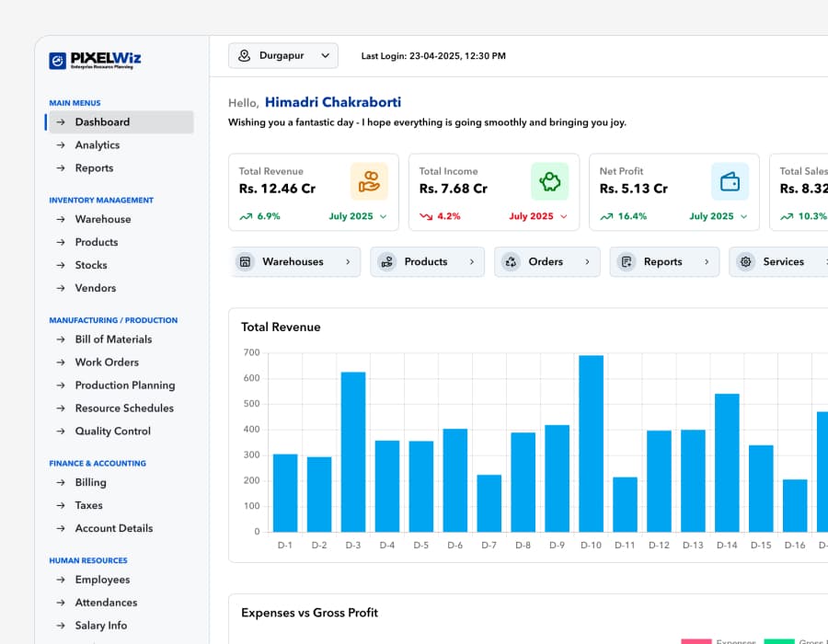Viewport: 828px width, 644px height.
Task: Open Account Details in the sidebar
Action: tap(121, 528)
